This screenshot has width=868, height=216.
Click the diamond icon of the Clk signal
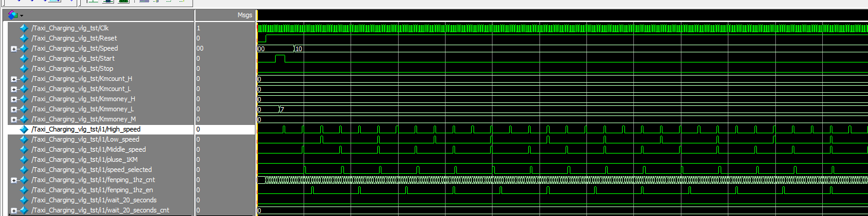pos(24,28)
